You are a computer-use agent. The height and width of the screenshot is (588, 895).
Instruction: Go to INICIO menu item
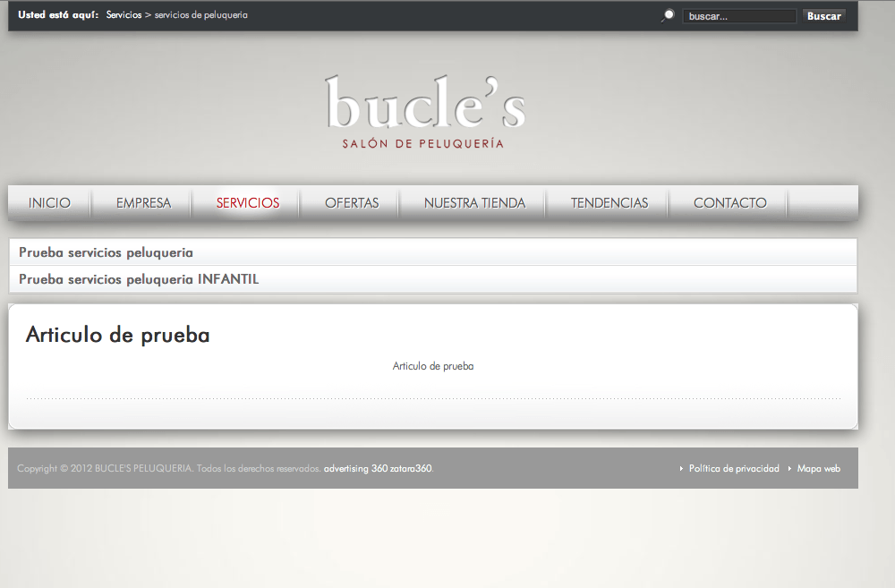pyautogui.click(x=49, y=202)
